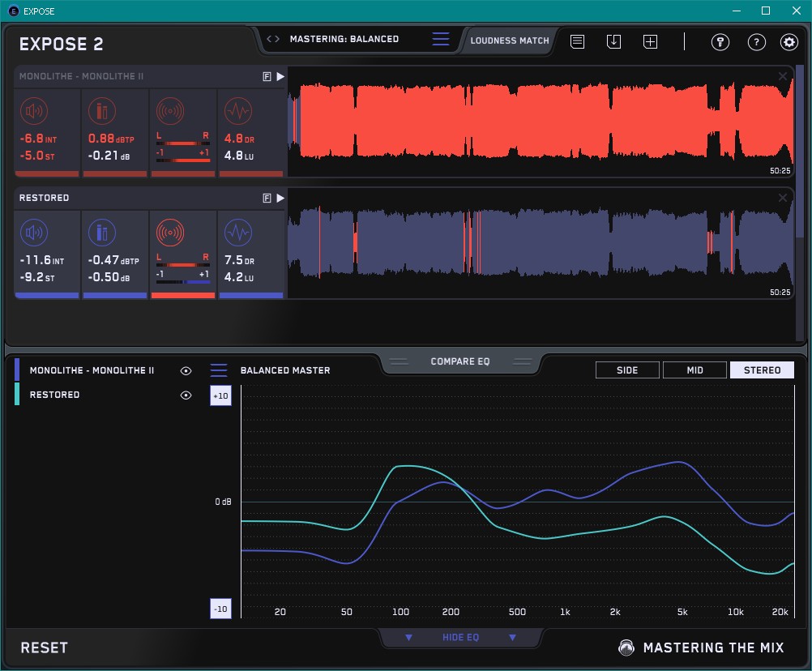Click the loudness speaker icon on Restored track

[33, 233]
